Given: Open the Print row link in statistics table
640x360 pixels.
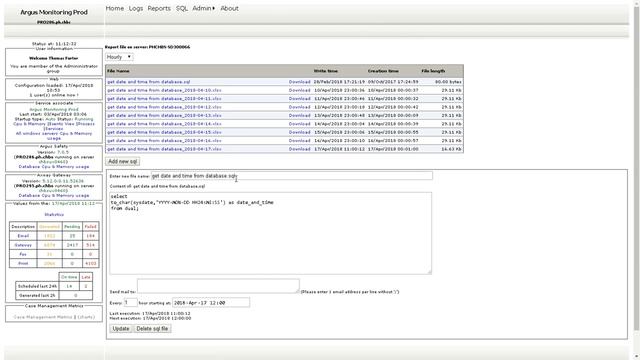Looking at the screenshot, I should pos(23,263).
